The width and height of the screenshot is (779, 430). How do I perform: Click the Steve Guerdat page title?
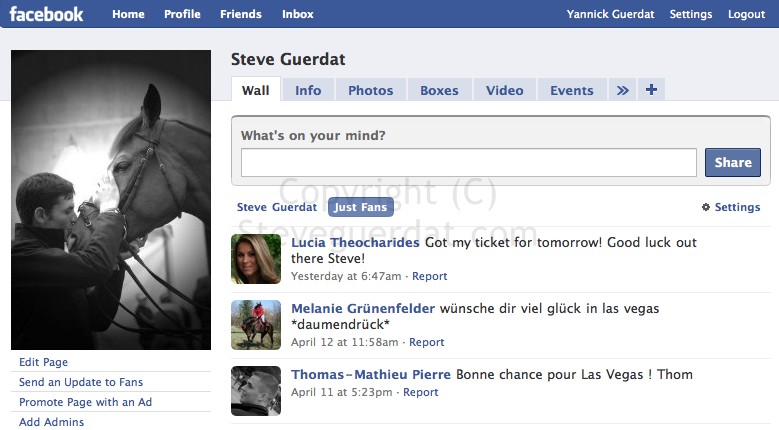point(288,59)
